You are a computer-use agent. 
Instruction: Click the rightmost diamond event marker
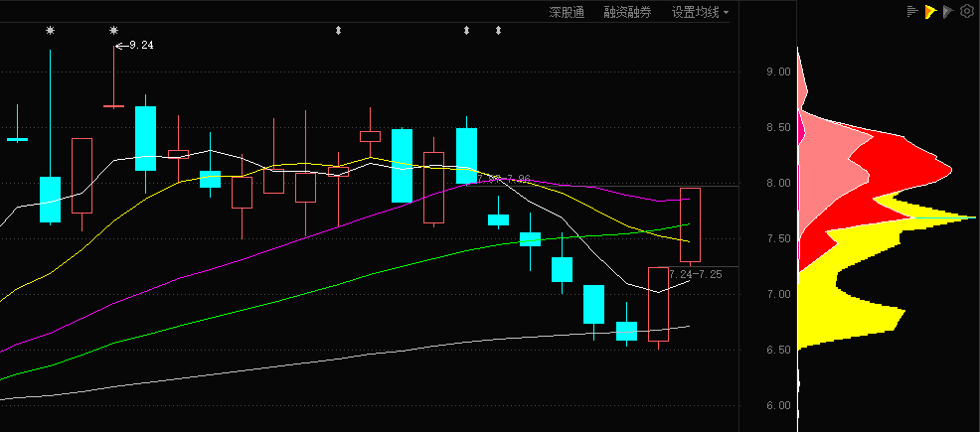(x=498, y=30)
